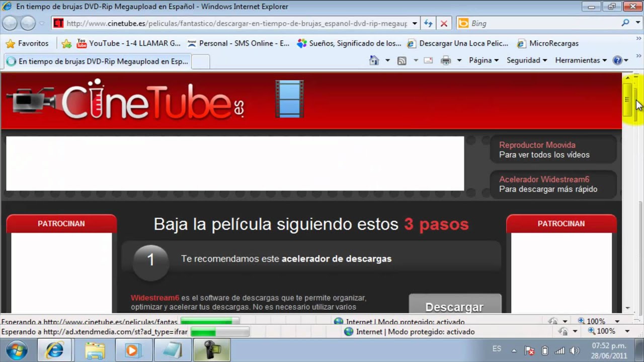Click the ES language indicator
Screen dimensions: 644x362
click(497, 349)
